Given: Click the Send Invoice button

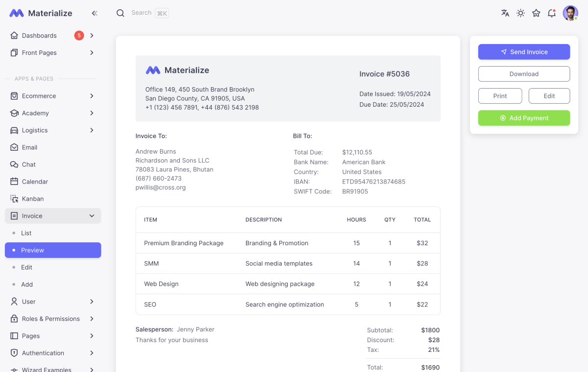Looking at the screenshot, I should (524, 51).
